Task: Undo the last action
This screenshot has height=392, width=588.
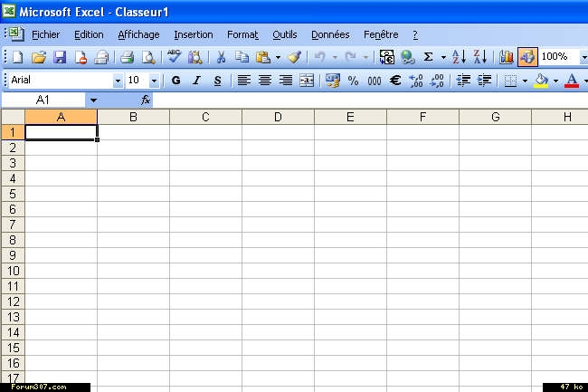Action: (320, 57)
